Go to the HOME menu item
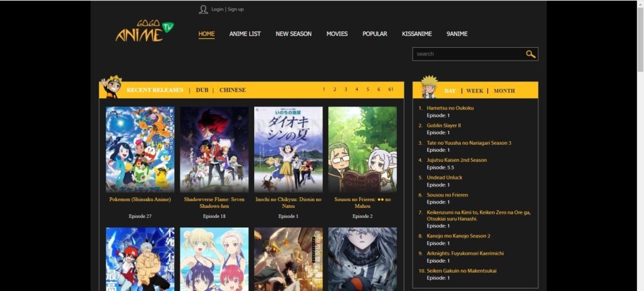This screenshot has height=291, width=644. click(206, 34)
